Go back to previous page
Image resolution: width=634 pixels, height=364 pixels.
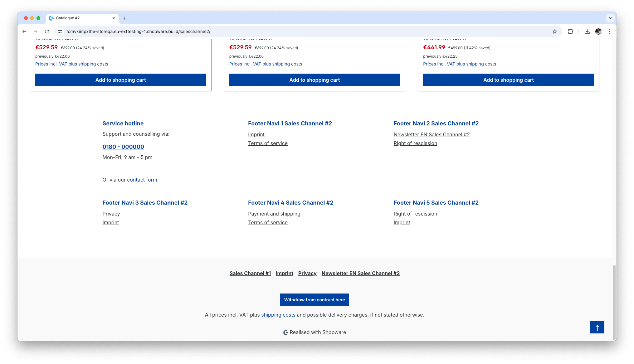click(x=24, y=32)
